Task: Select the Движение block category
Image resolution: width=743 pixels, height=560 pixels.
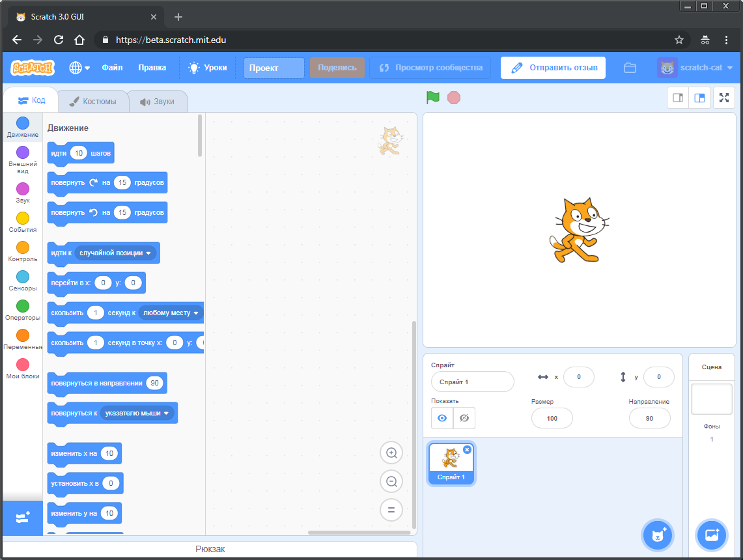Action: pos(23,127)
